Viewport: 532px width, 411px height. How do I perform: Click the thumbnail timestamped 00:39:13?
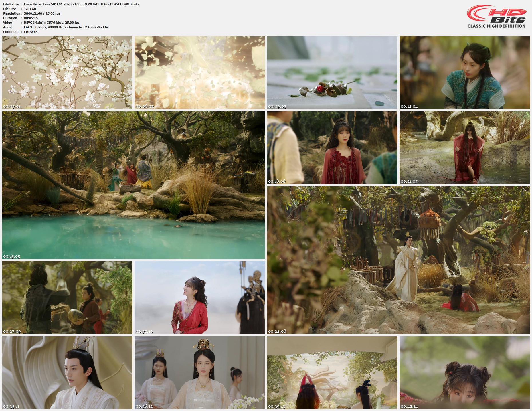point(332,373)
